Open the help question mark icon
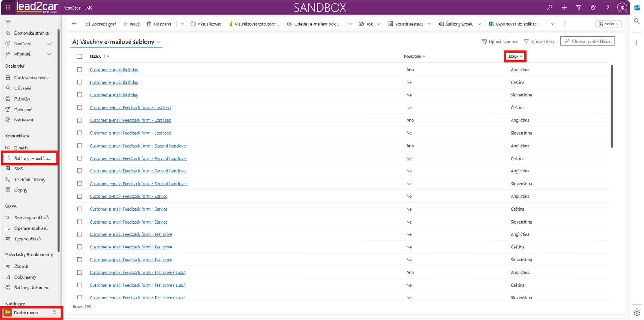Image resolution: width=644 pixels, height=320 pixels. (607, 7)
